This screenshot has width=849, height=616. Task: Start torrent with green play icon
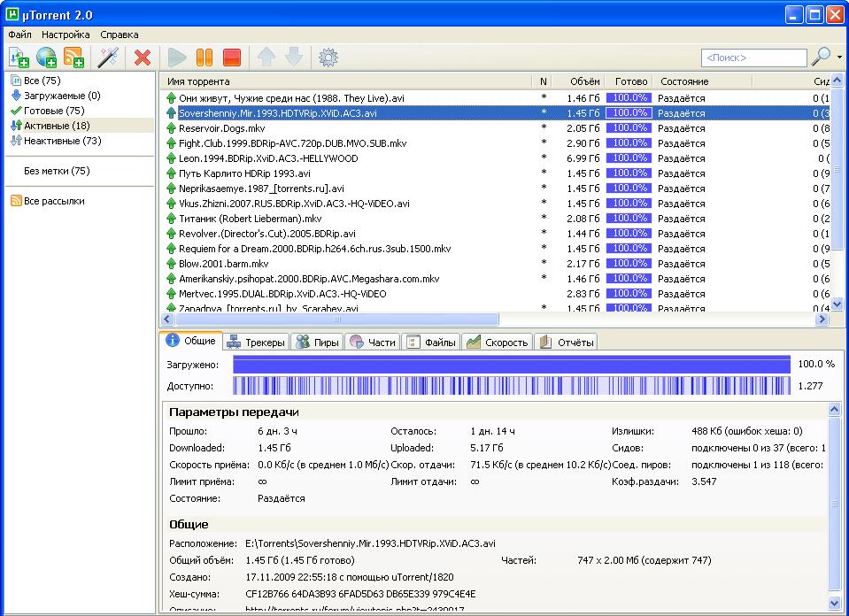pos(176,58)
